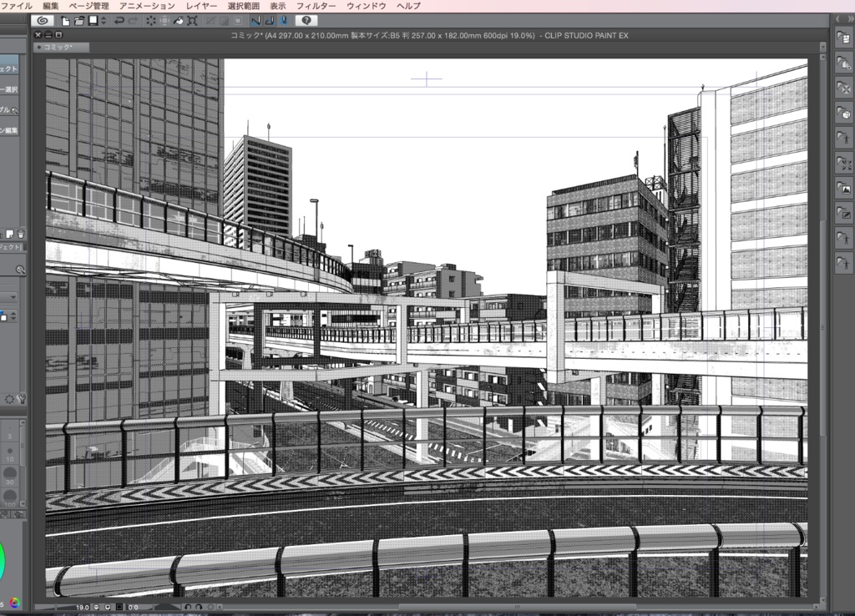Click the clear outside selection icon
The image size is (855, 616).
point(164,21)
